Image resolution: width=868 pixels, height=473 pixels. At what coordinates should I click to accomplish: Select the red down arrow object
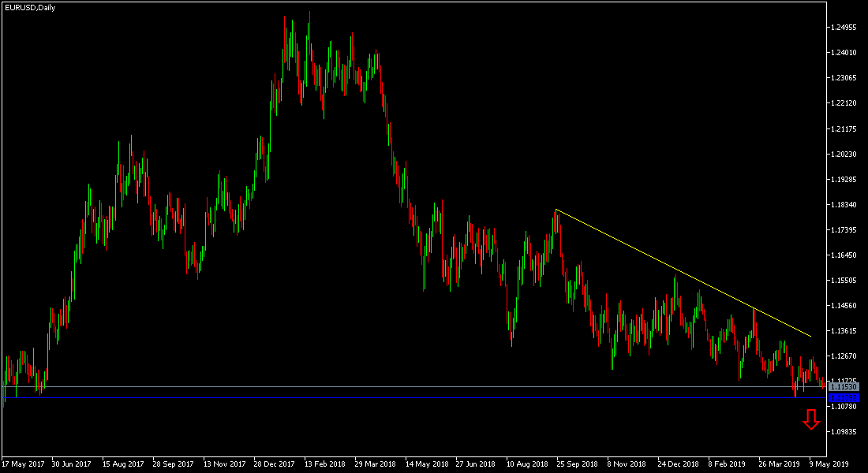(811, 420)
